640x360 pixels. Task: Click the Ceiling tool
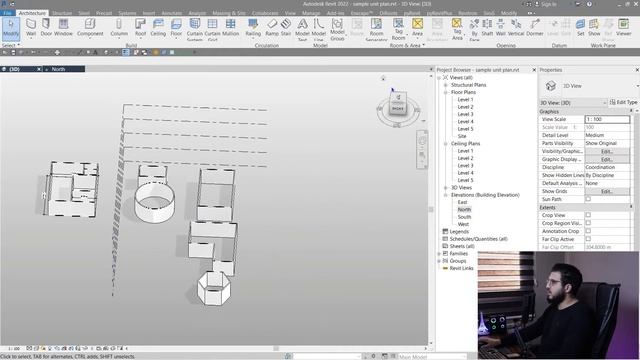[158, 28]
